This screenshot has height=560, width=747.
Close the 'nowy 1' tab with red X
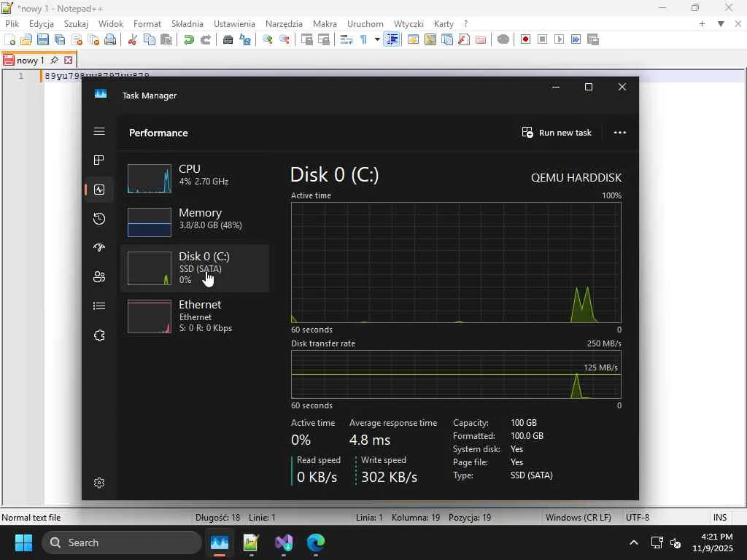tap(68, 61)
